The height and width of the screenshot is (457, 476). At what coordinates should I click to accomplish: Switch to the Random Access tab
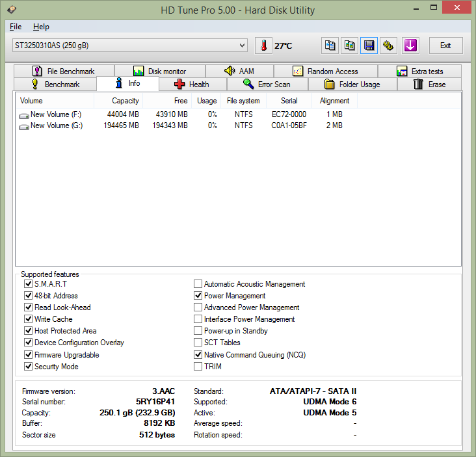click(326, 71)
